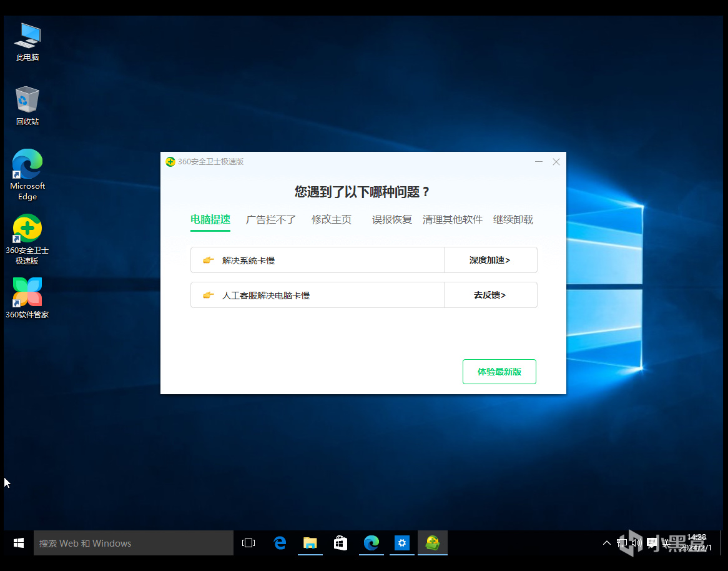Open Microsoft Store from the taskbar

point(341,543)
